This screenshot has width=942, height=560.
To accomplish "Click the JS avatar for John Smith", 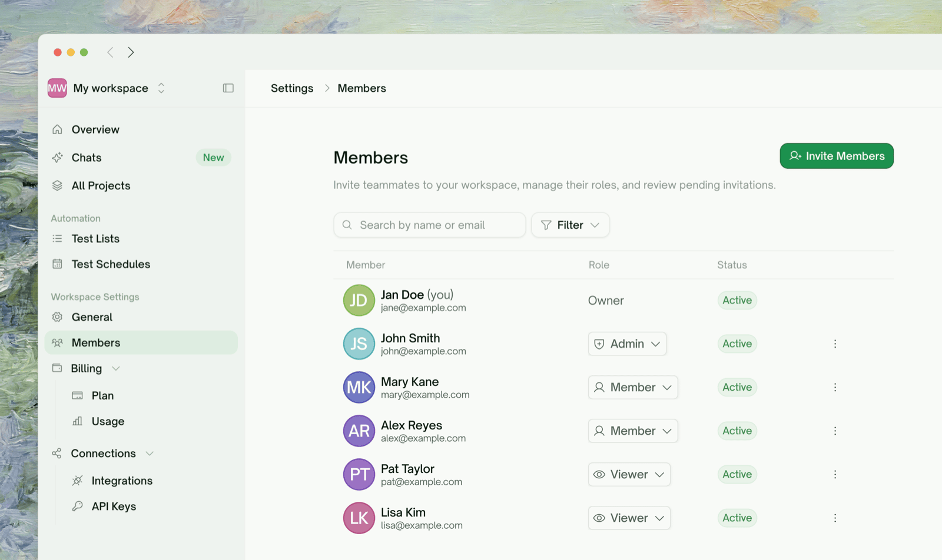I will [359, 344].
